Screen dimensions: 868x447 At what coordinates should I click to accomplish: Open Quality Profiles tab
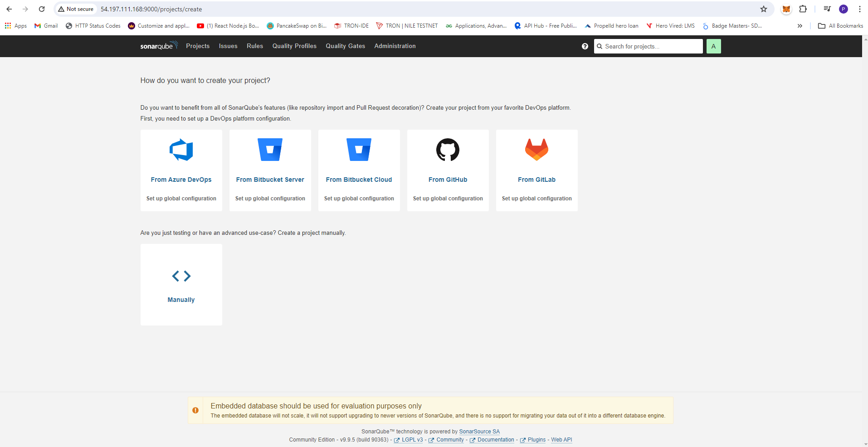294,46
